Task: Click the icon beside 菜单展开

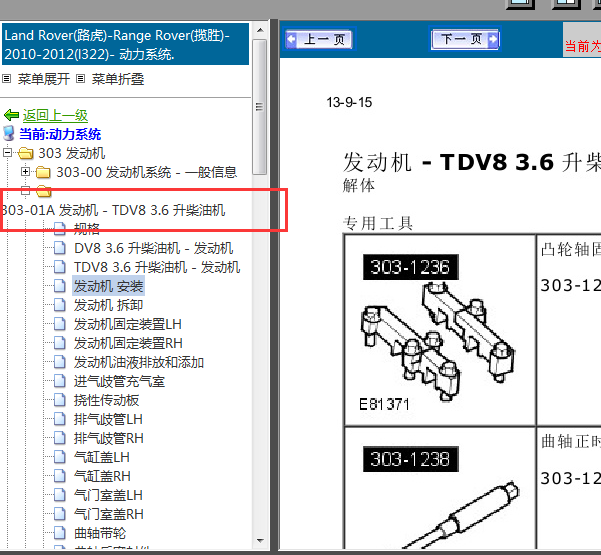Action: coord(7,79)
